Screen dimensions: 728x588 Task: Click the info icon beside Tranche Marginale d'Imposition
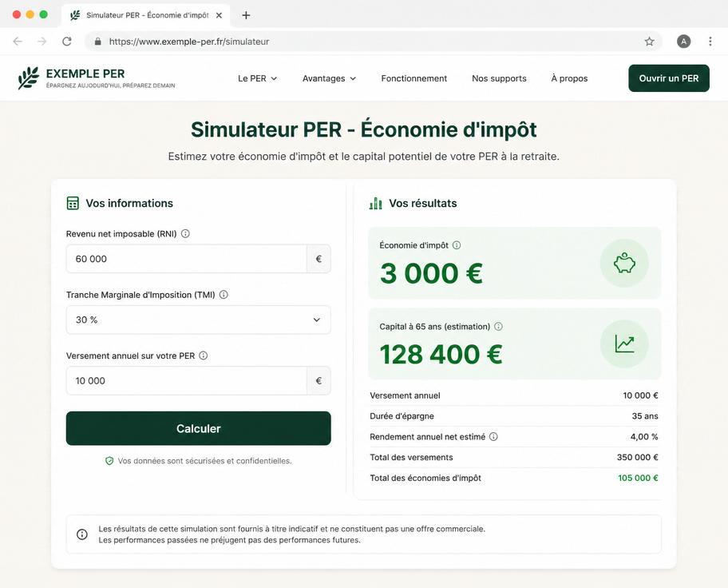[224, 294]
